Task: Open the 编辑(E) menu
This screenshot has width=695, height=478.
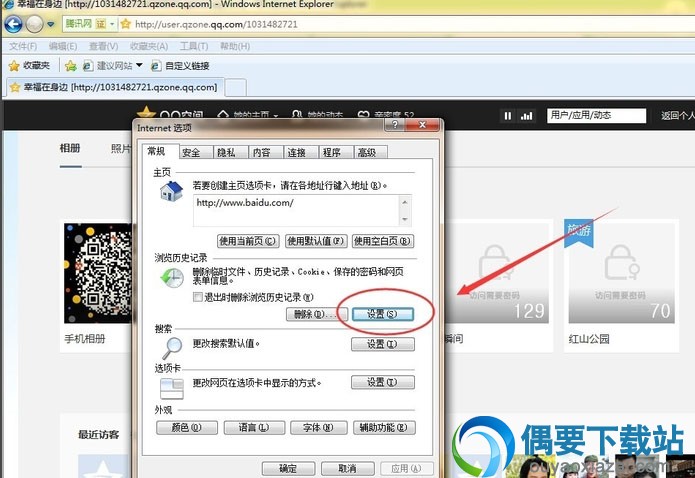Action: click(x=62, y=46)
